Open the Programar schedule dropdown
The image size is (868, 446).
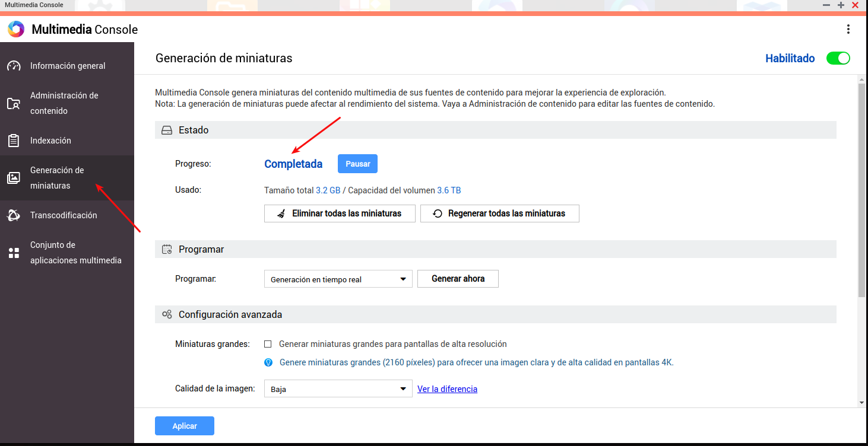point(338,279)
